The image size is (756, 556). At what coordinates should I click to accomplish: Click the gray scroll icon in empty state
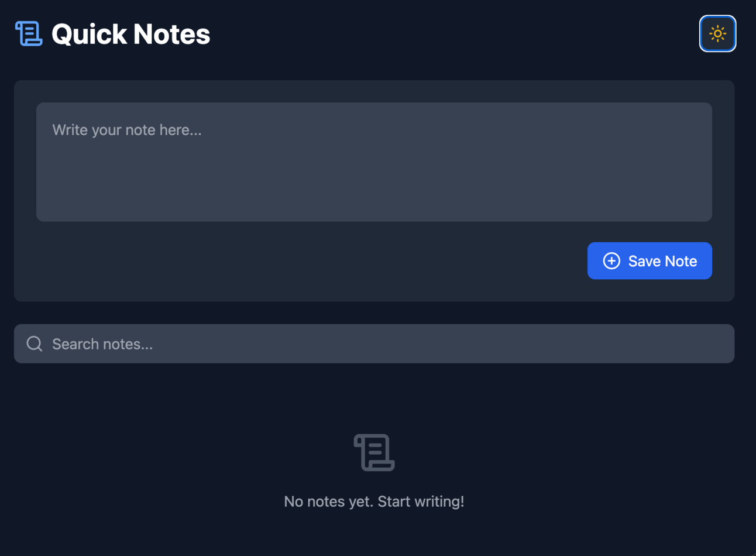pos(374,452)
